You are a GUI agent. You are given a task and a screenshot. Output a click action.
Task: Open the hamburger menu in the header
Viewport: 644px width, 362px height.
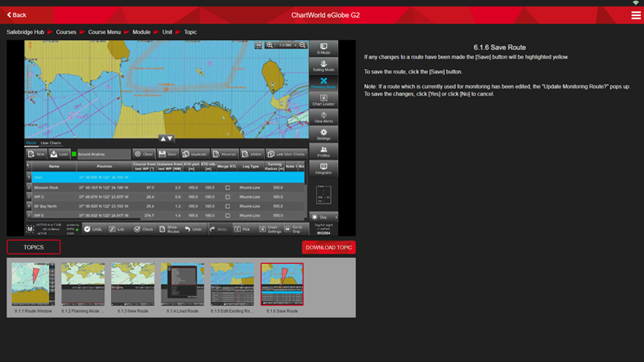click(x=636, y=15)
